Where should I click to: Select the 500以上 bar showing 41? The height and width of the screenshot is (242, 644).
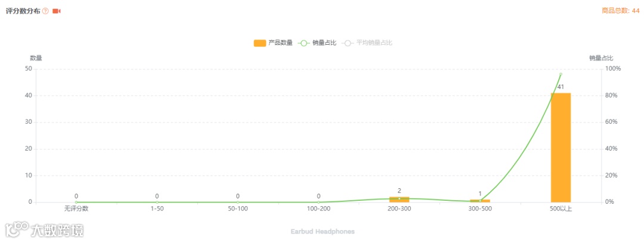[x=561, y=148]
